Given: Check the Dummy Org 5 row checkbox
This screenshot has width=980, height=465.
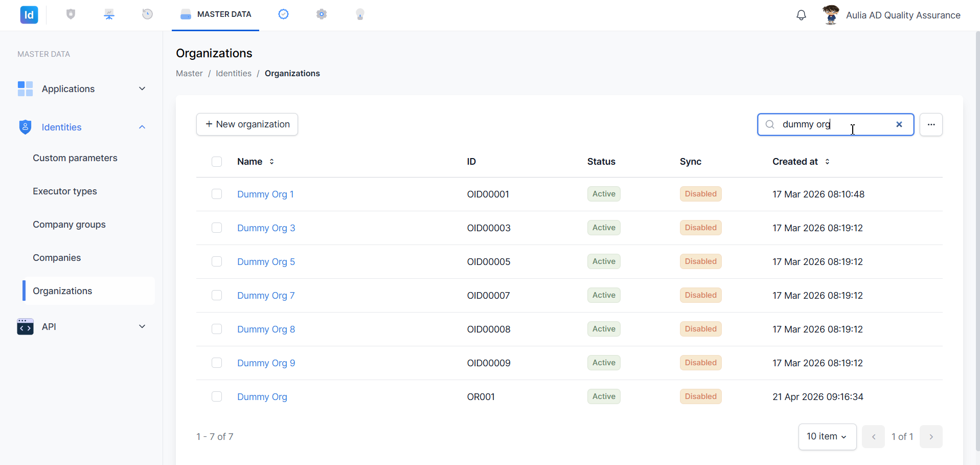Looking at the screenshot, I should pyautogui.click(x=217, y=261).
